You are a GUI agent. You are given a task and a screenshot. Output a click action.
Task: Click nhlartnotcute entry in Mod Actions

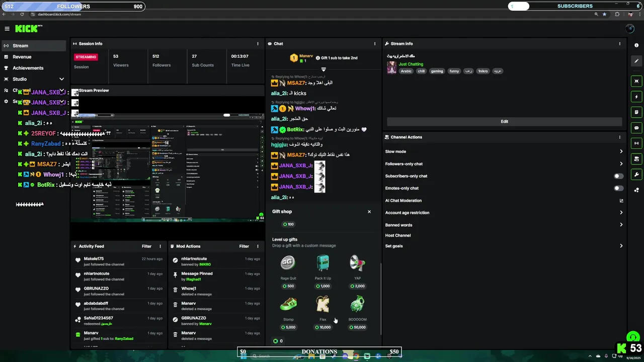click(x=216, y=261)
